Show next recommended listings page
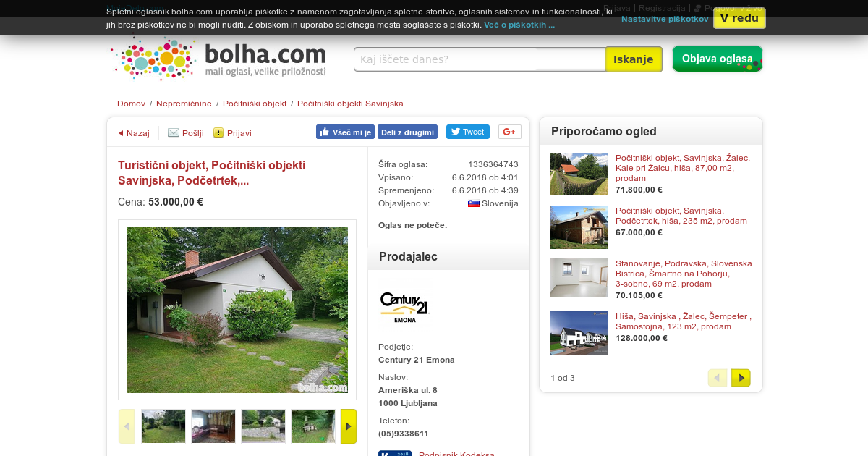The width and height of the screenshot is (868, 456). coord(741,378)
